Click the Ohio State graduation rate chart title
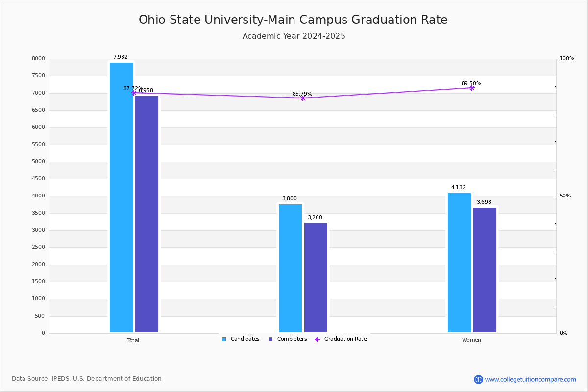588x392 pixels. [x=293, y=20]
